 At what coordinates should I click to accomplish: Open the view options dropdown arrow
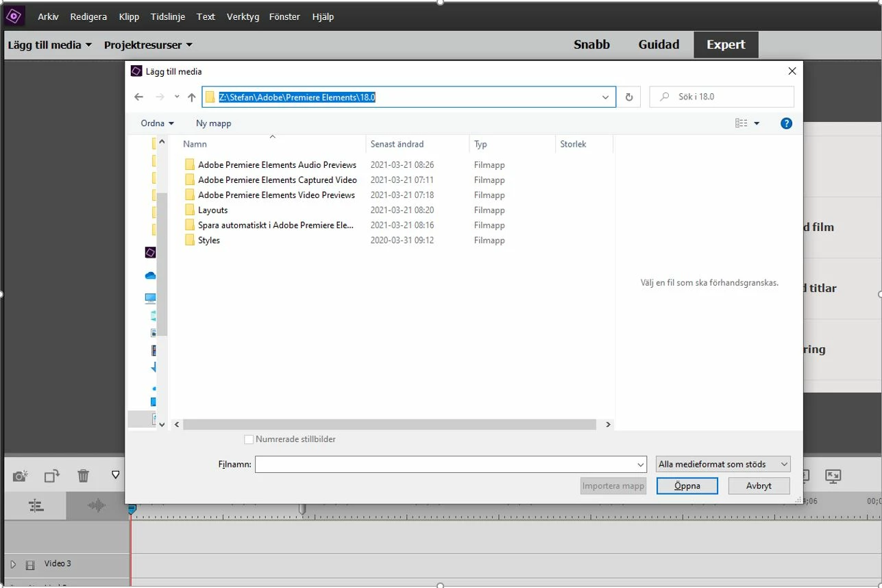pos(757,123)
